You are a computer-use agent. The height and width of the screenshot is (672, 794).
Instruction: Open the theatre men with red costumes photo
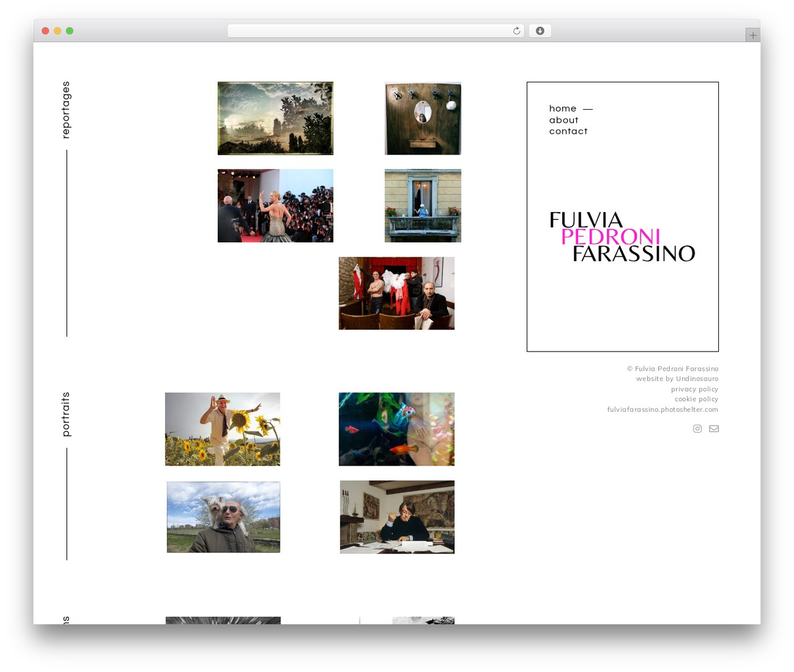[396, 293]
